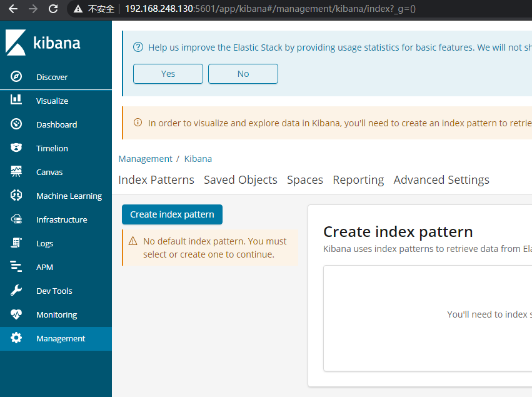Screen dimensions: 532x397
Task: Click the 'No default index pattern' warning text
Action: point(215,248)
